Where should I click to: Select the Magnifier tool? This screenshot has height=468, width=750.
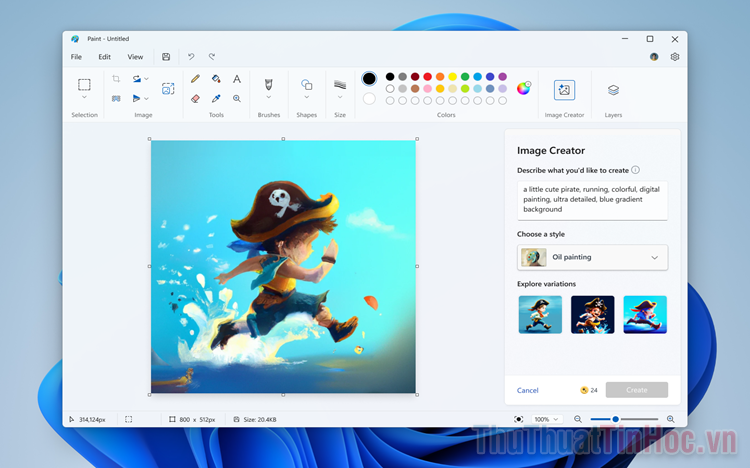(237, 99)
